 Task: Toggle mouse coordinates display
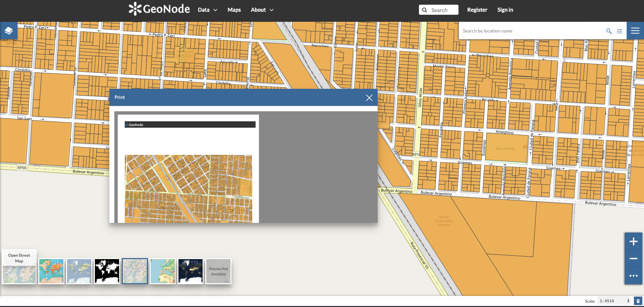[638, 301]
